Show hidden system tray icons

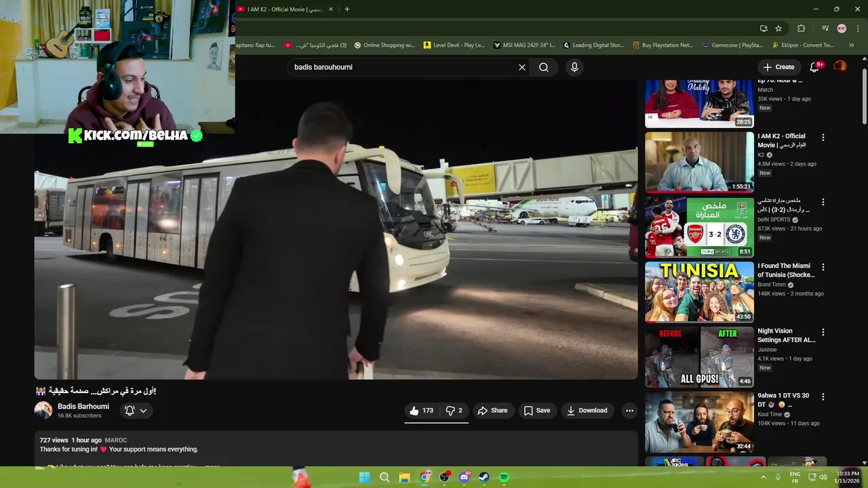[764, 477]
